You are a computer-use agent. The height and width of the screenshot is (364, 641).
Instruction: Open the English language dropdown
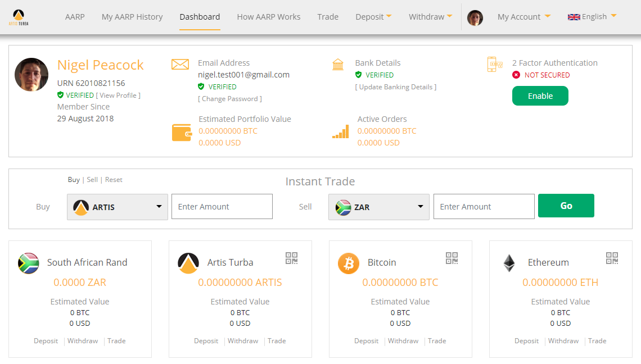(592, 17)
